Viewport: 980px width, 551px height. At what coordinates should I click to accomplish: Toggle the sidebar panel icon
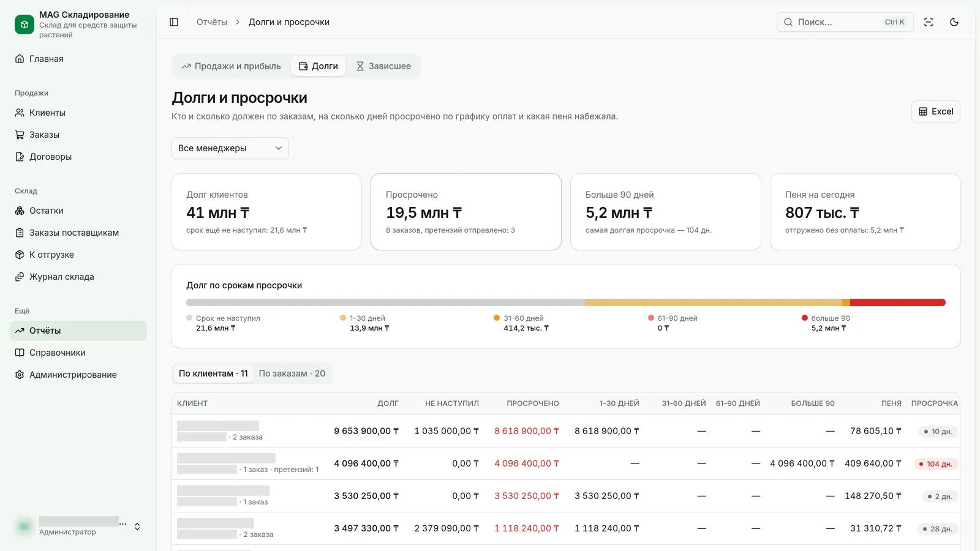point(174,22)
